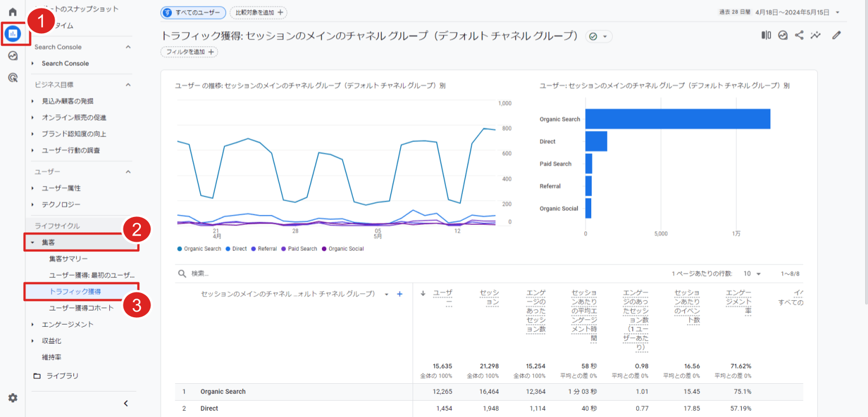Image resolution: width=868 pixels, height=417 pixels.
Task: Click the フィルタを追加 button
Action: [x=189, y=52]
